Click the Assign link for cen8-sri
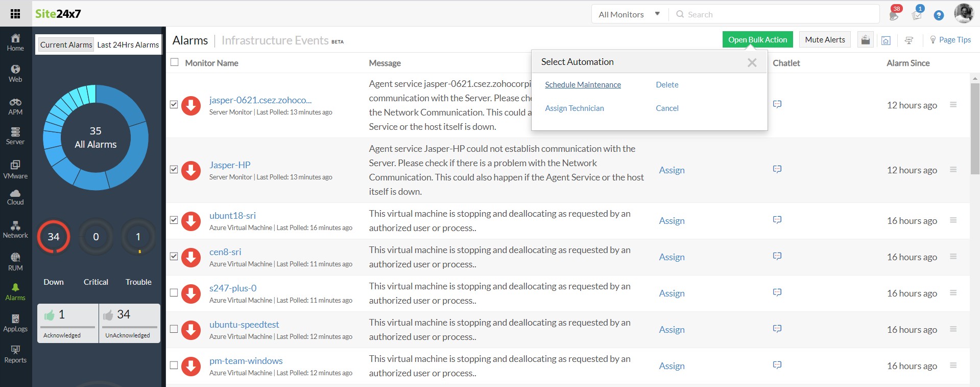 672,257
